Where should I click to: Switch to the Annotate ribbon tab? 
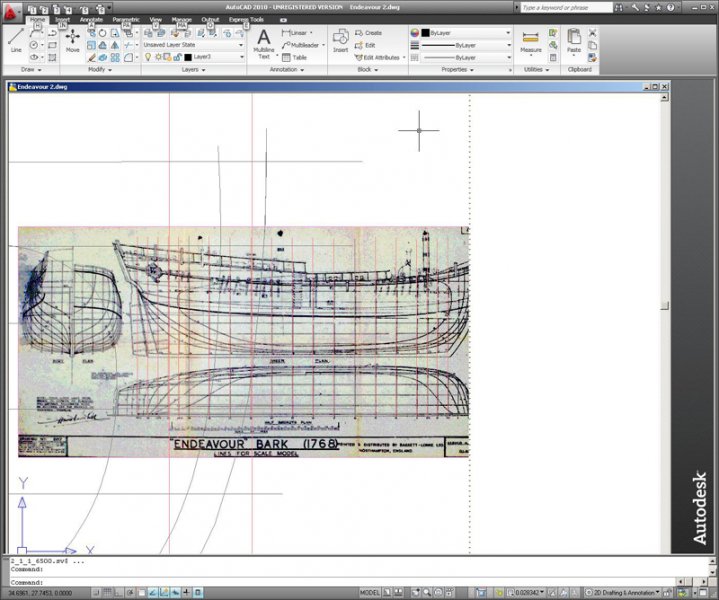(91, 20)
